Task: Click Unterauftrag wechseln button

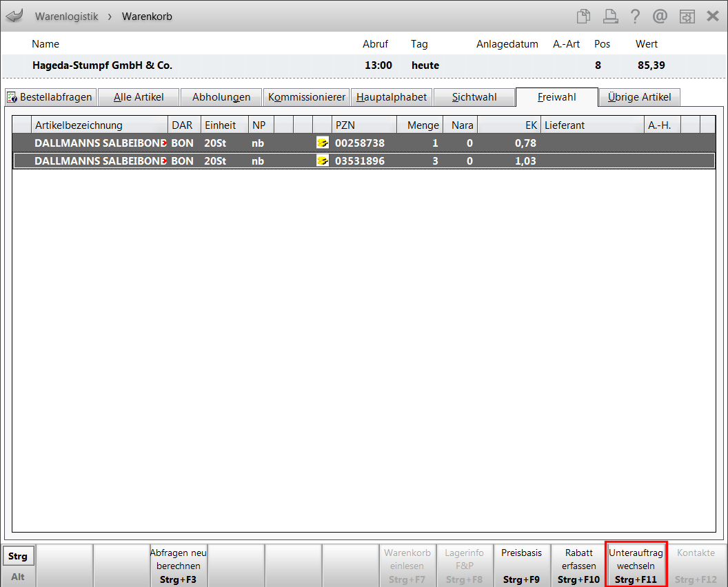Action: coord(636,566)
